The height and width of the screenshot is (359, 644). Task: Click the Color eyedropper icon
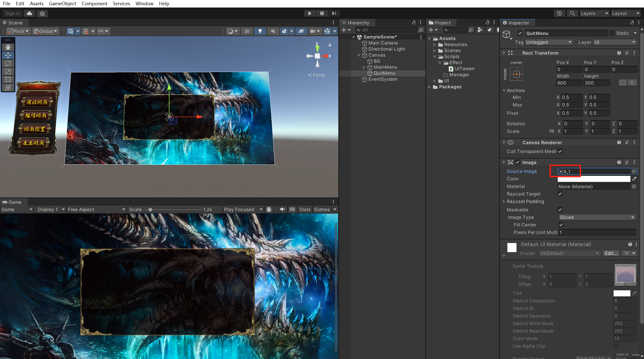click(634, 179)
